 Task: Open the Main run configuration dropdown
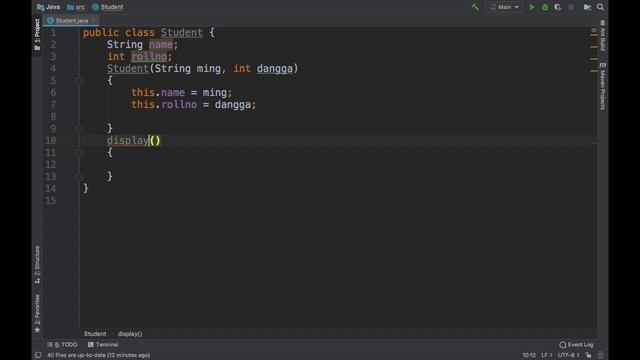[504, 7]
